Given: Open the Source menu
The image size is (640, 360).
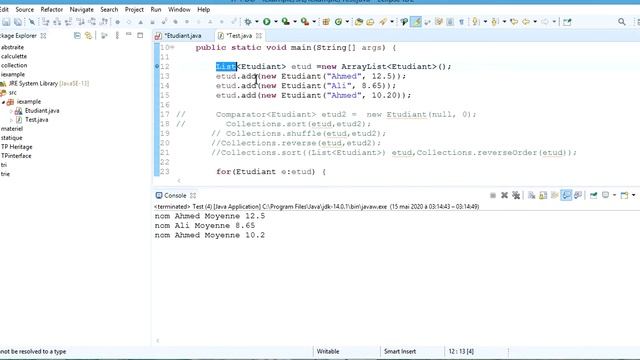Looking at the screenshot, I should 24,9.
